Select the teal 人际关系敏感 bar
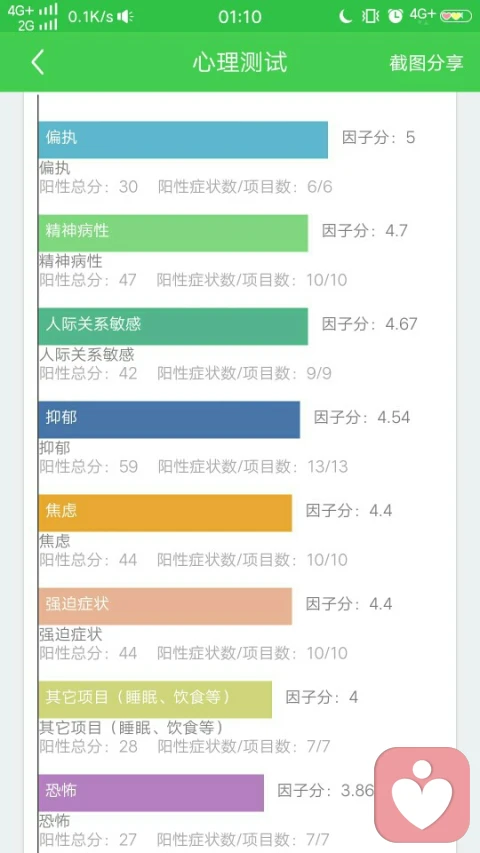This screenshot has height=853, width=480. tap(173, 326)
